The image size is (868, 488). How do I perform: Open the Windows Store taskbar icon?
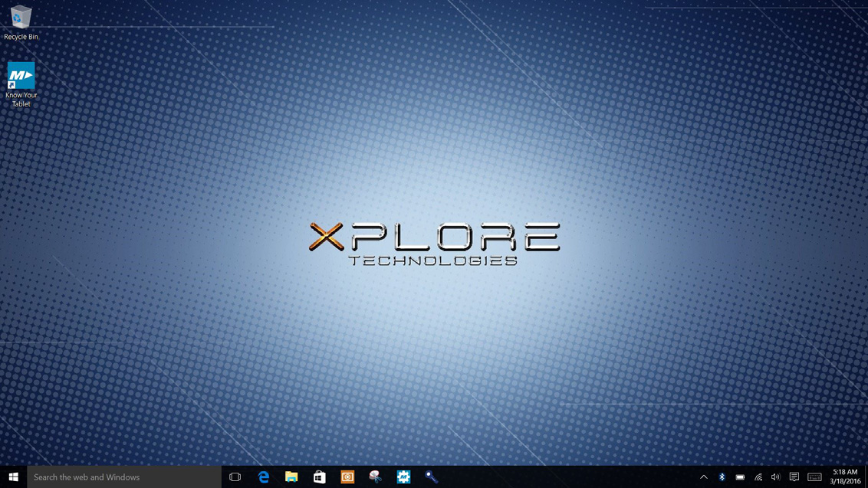(x=320, y=477)
